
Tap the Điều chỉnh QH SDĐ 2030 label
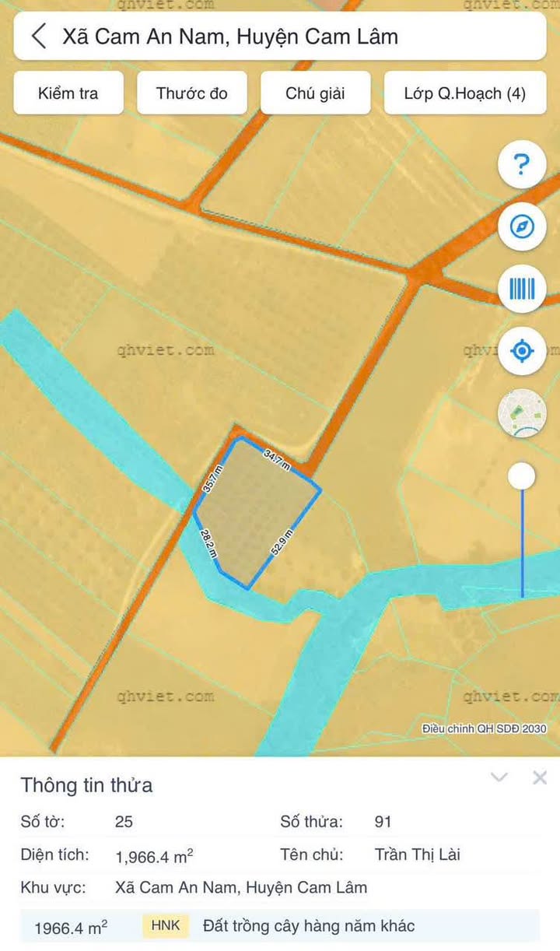click(x=485, y=728)
